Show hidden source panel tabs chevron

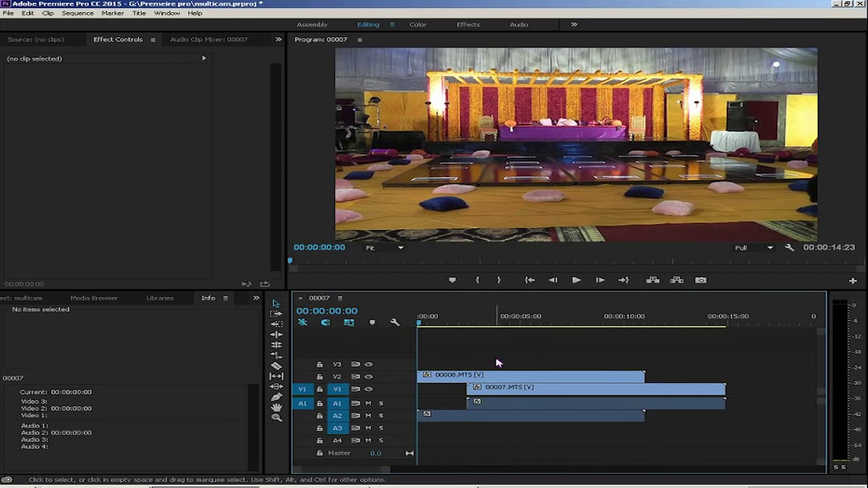point(278,39)
